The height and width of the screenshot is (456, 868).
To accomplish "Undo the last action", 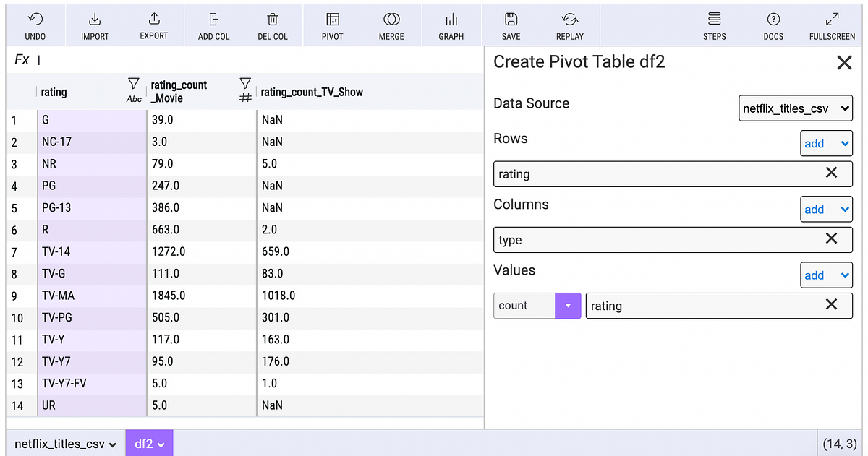I will tap(35, 25).
